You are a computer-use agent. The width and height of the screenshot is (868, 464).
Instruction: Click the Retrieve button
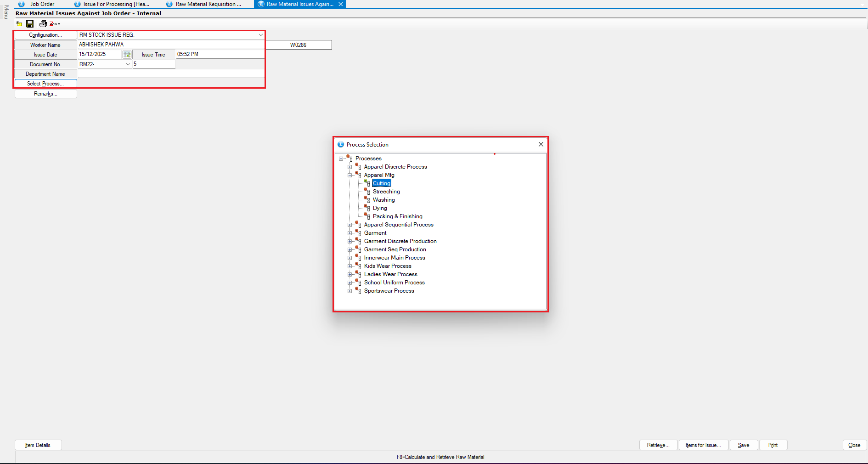tap(658, 445)
